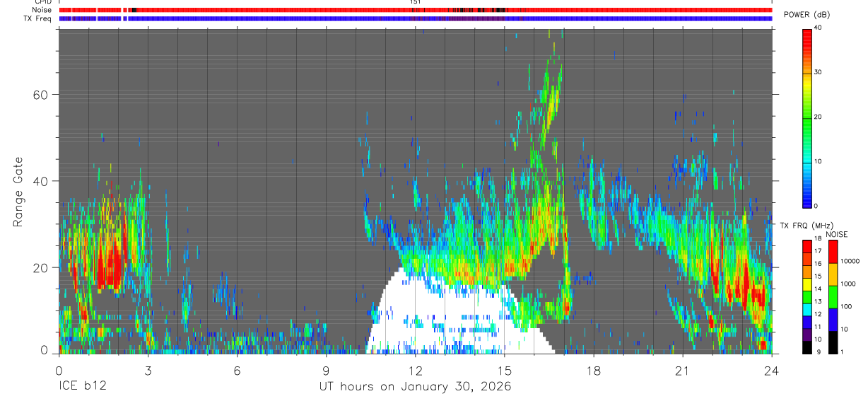This screenshot has width=868, height=401.
Task: Pick the purple 10-11 MHz TX FRQ segment
Action: coord(807,335)
